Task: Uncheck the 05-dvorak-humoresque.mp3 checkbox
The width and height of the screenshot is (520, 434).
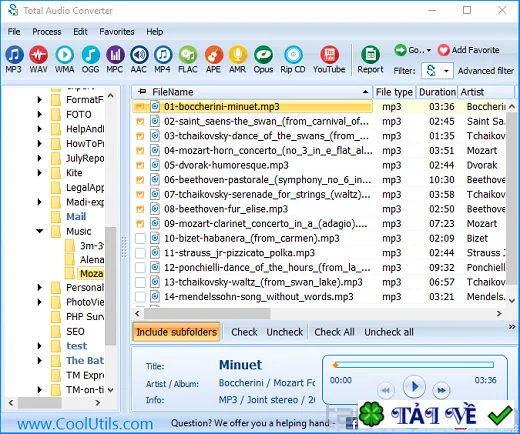Action: (140, 165)
